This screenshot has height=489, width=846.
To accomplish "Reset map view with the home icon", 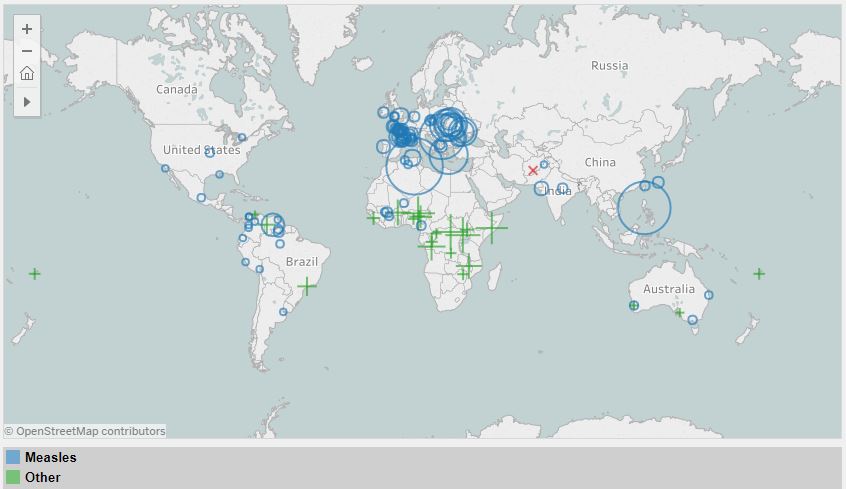I will pyautogui.click(x=27, y=74).
